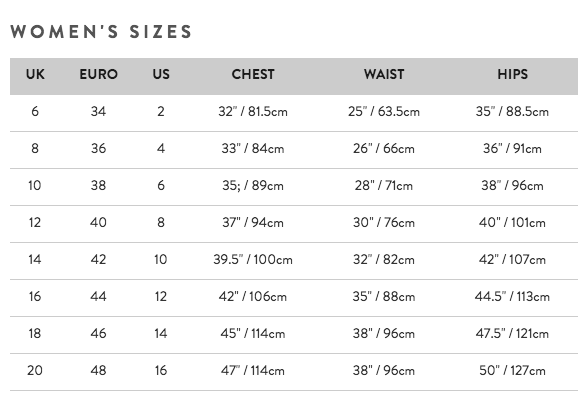The height and width of the screenshot is (407, 586).
Task: Click UK size 18 cell
Action: tap(35, 333)
